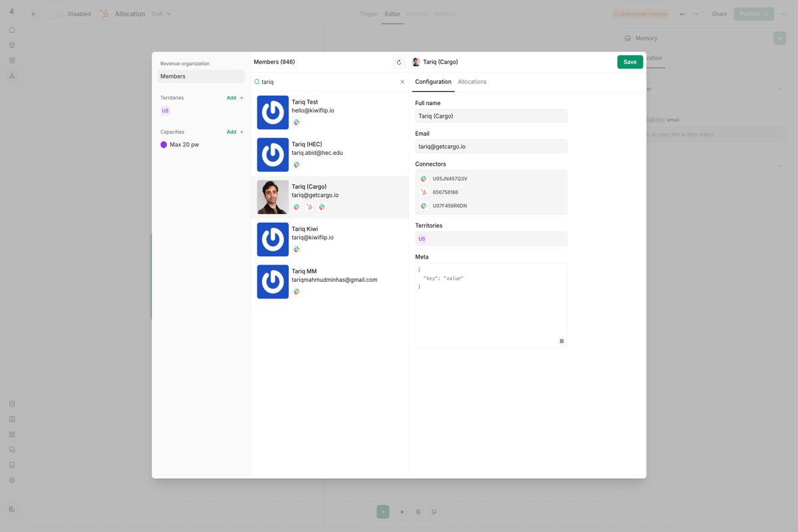
Task: Open the Allocations tab
Action: tap(472, 82)
